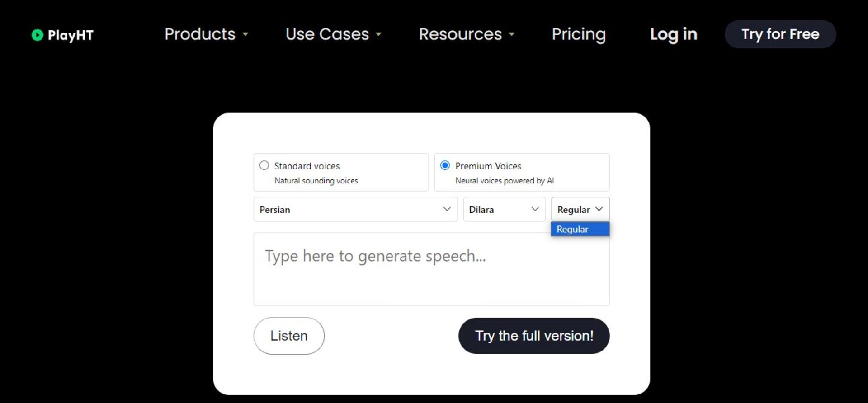Click the Resources menu arrow icon
The height and width of the screenshot is (403, 868).
(512, 34)
